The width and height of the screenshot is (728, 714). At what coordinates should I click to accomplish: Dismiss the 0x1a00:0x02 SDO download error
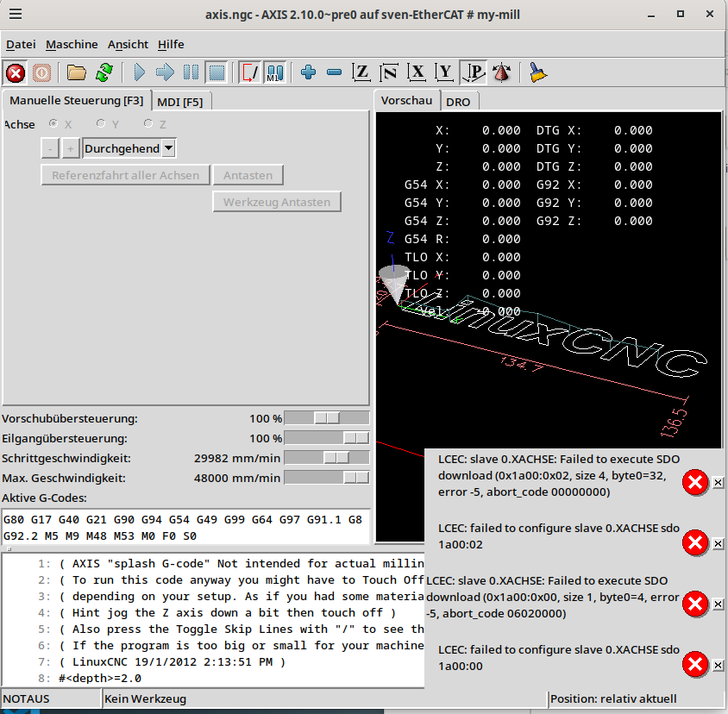click(718, 482)
